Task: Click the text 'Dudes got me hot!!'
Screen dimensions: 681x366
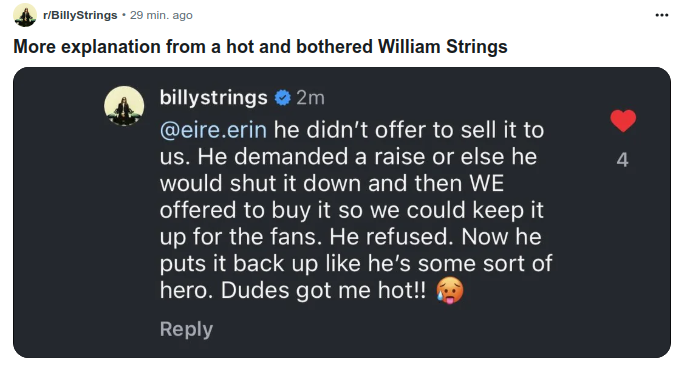Action: (323, 290)
